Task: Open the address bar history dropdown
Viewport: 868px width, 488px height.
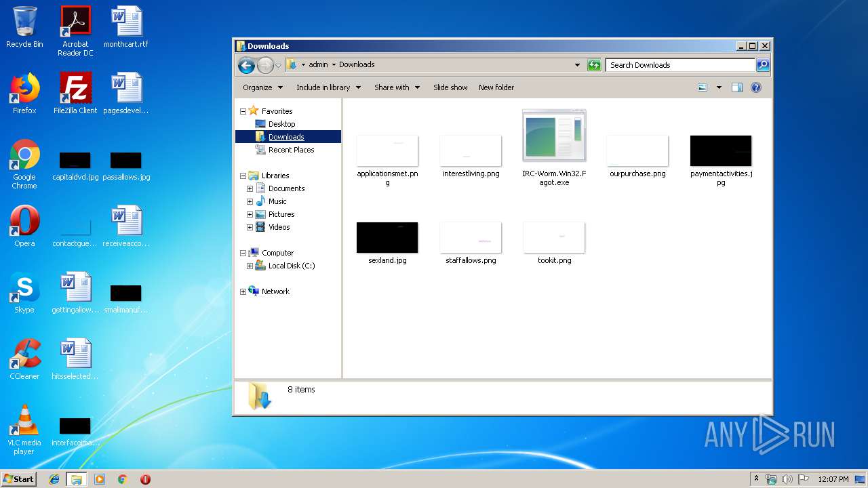Action: point(577,65)
